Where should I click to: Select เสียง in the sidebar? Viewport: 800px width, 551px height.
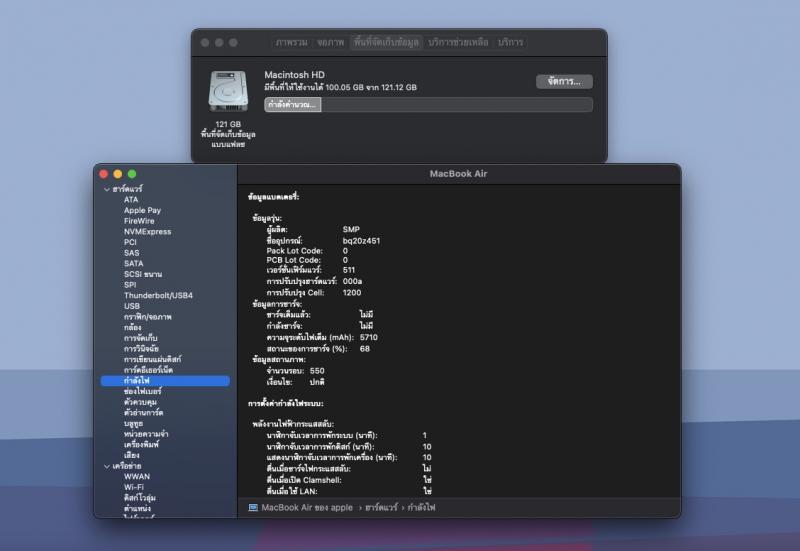tap(131, 456)
